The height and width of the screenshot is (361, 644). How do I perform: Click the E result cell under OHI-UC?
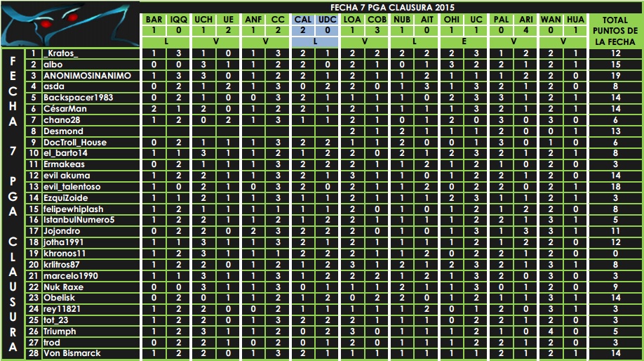tap(464, 41)
